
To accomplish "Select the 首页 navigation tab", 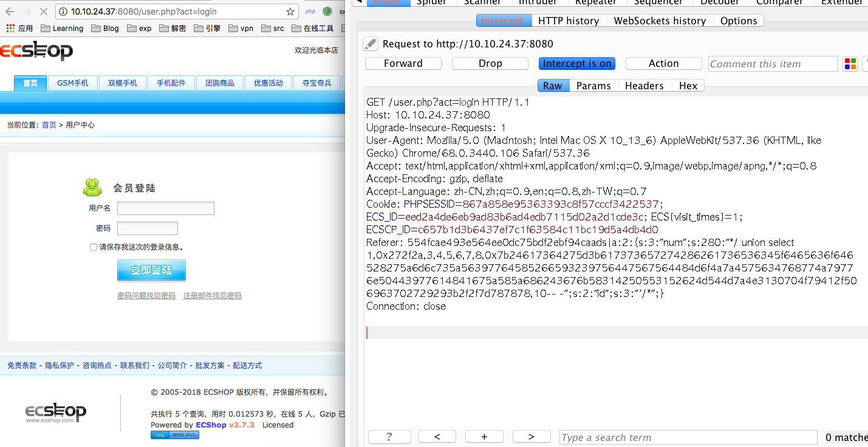I will point(30,83).
